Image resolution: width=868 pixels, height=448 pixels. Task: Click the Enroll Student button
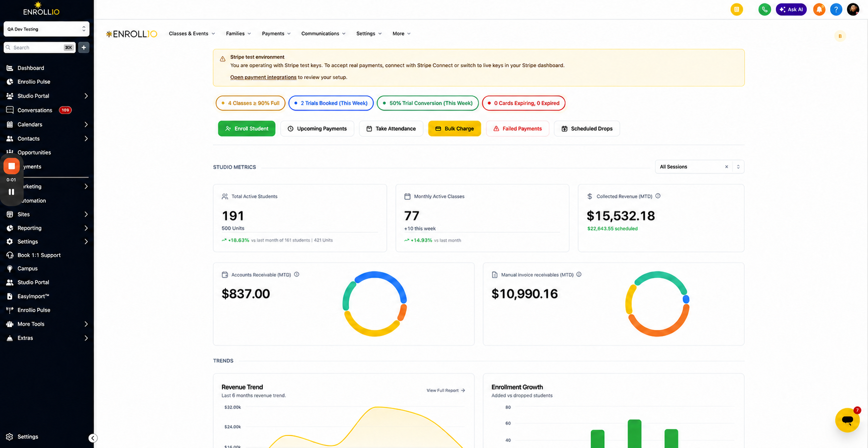247,129
